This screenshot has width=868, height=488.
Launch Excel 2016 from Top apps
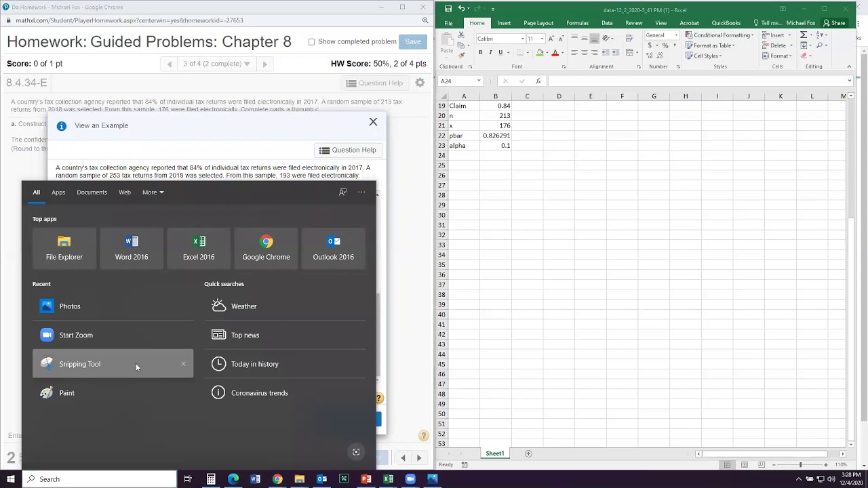pyautogui.click(x=199, y=248)
